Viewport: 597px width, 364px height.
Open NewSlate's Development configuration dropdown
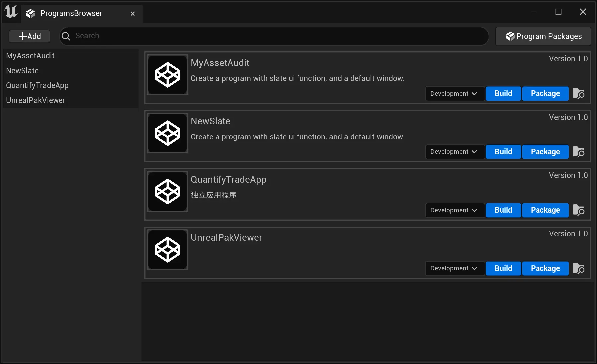point(454,152)
